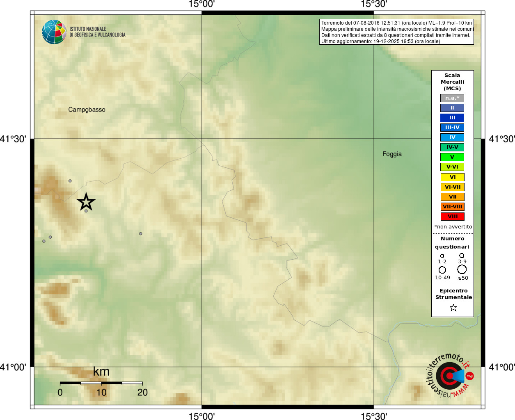Click the Epicentro Strumentale star in legend

[453, 308]
